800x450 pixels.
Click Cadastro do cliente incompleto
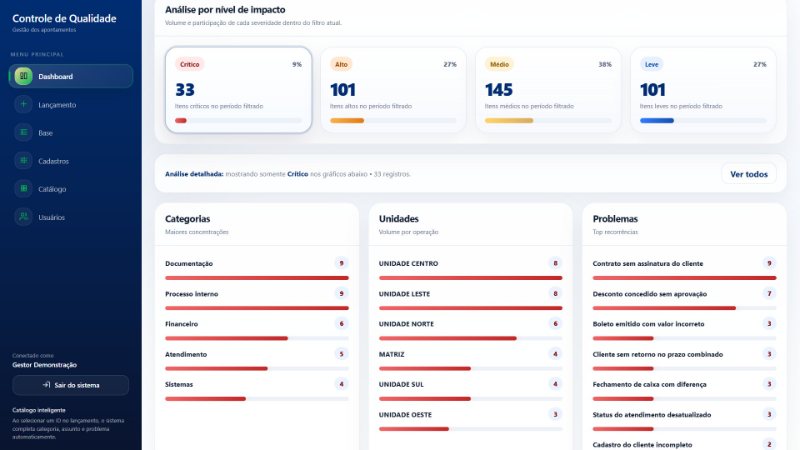pyautogui.click(x=642, y=445)
